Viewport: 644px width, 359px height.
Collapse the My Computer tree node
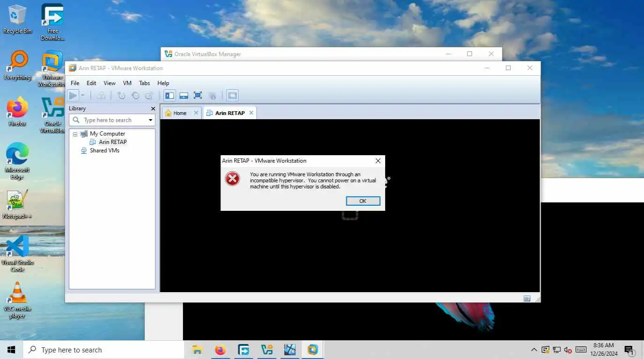coord(75,134)
